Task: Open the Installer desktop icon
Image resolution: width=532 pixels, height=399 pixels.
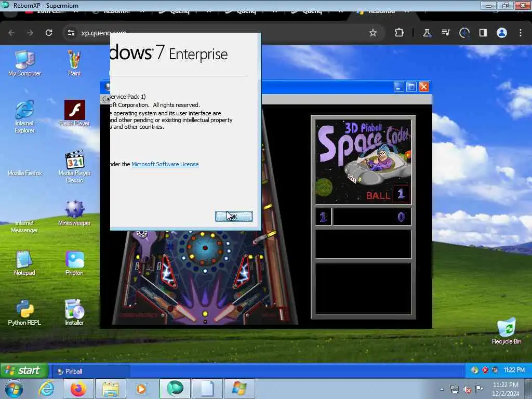Action: pos(74,312)
